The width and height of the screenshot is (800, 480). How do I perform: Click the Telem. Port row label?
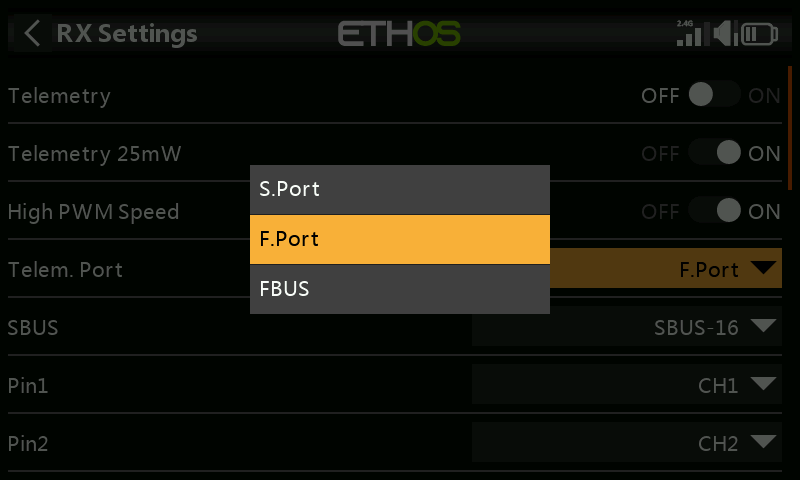point(65,269)
